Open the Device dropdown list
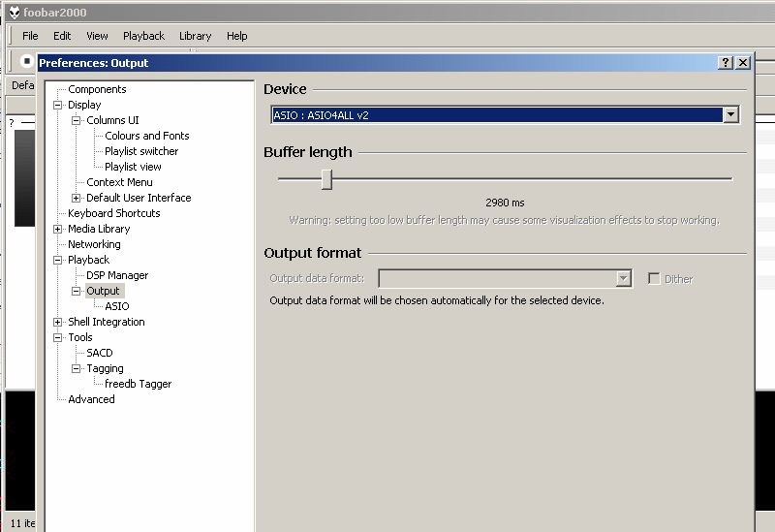 tap(730, 115)
